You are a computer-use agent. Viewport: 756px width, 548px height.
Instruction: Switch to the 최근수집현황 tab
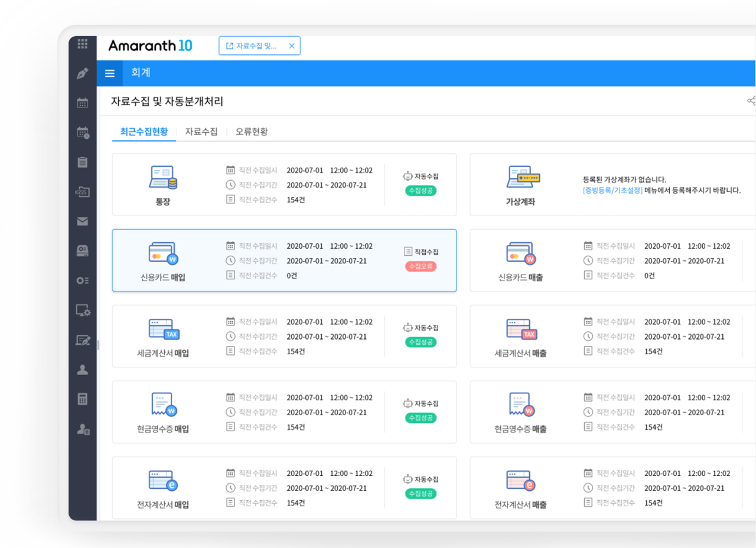144,132
